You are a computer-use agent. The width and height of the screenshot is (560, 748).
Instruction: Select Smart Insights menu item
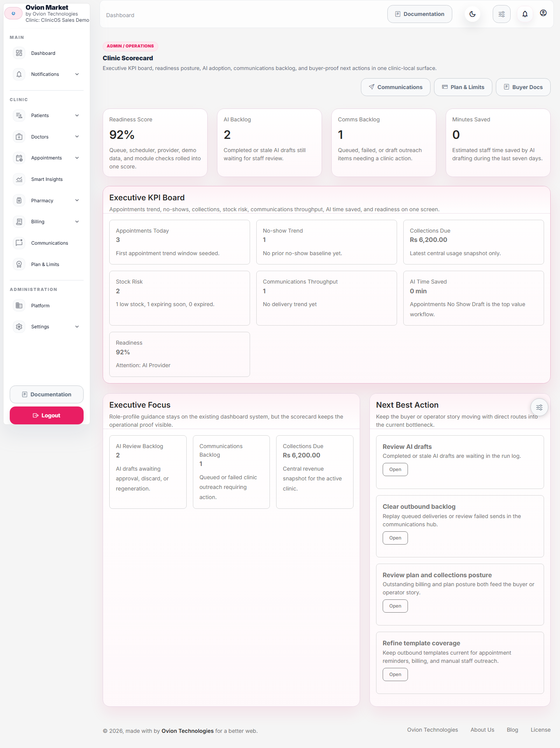click(x=47, y=179)
